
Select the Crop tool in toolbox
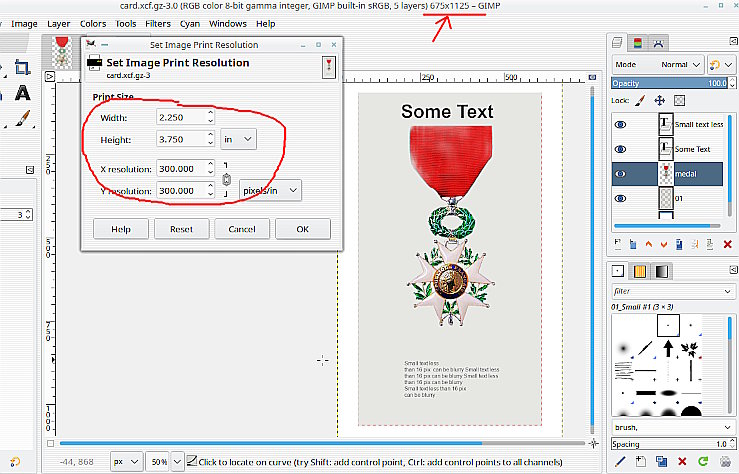pos(22,67)
